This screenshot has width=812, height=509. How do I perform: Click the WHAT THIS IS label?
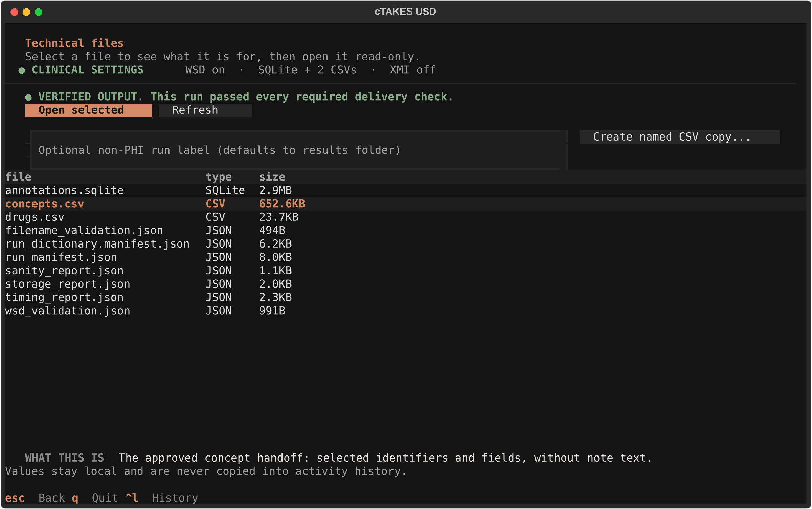(x=65, y=458)
